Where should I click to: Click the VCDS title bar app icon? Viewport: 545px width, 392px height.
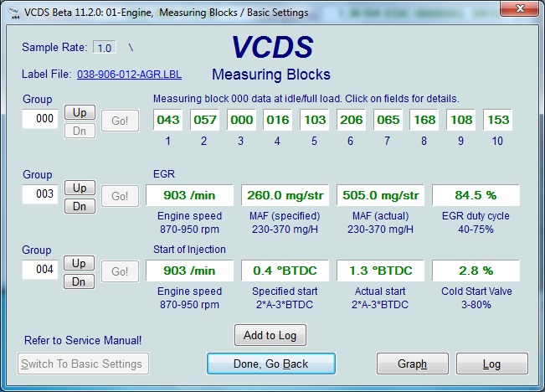pyautogui.click(x=14, y=13)
